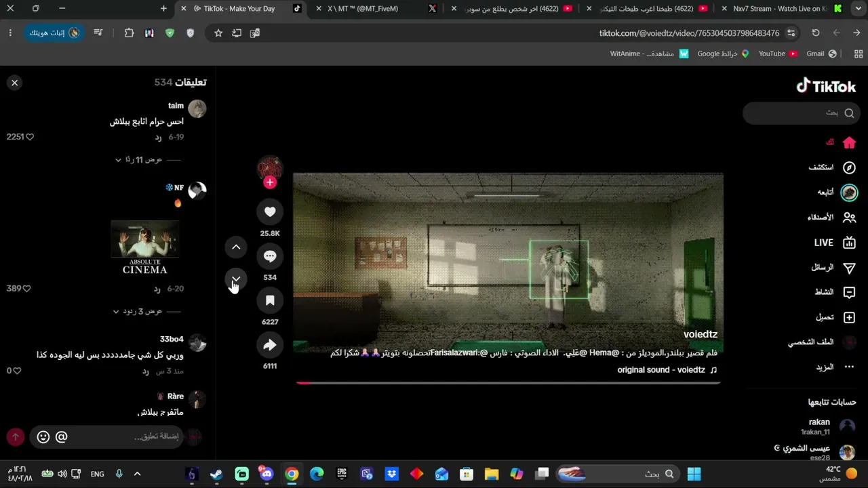
Task: Switch to the 'طبخنا اغرب طبخات' YouTube tab
Action: [x=648, y=9]
